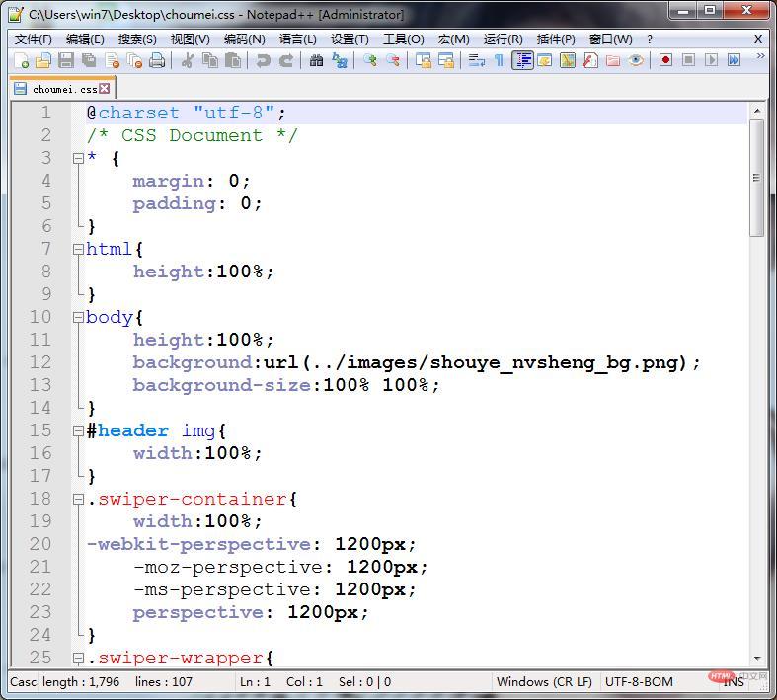Open the 语言(L) menu
The height and width of the screenshot is (700, 777).
(x=298, y=39)
